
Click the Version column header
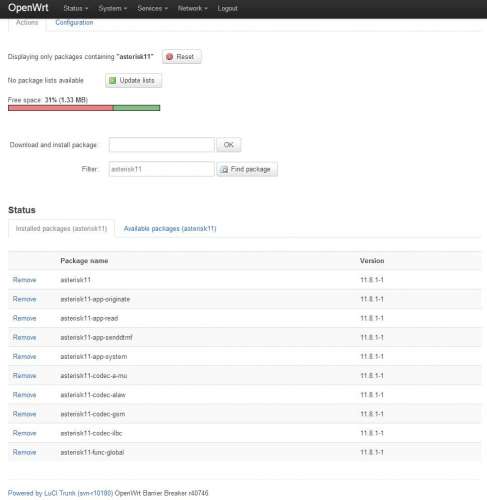click(x=372, y=261)
